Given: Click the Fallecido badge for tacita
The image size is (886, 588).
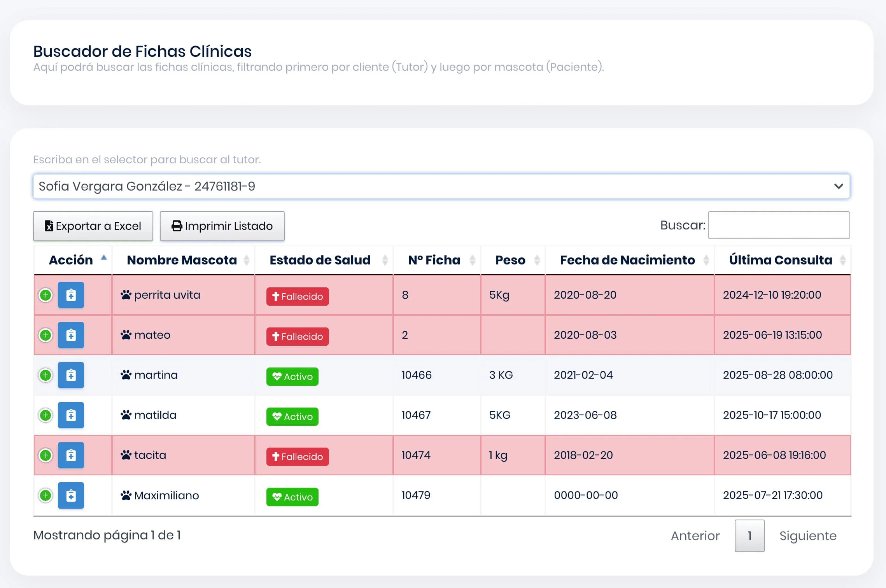Looking at the screenshot, I should (x=298, y=457).
